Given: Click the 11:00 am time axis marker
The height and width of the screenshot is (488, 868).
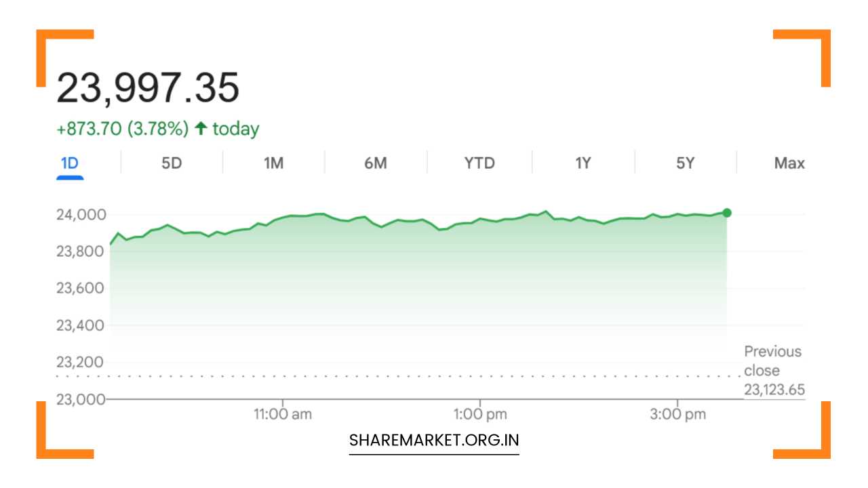Looking at the screenshot, I should coord(283,414).
